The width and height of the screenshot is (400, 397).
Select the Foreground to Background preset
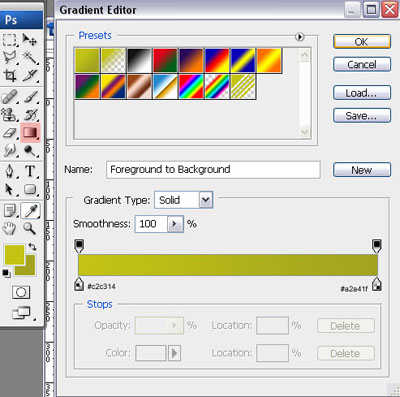click(87, 60)
